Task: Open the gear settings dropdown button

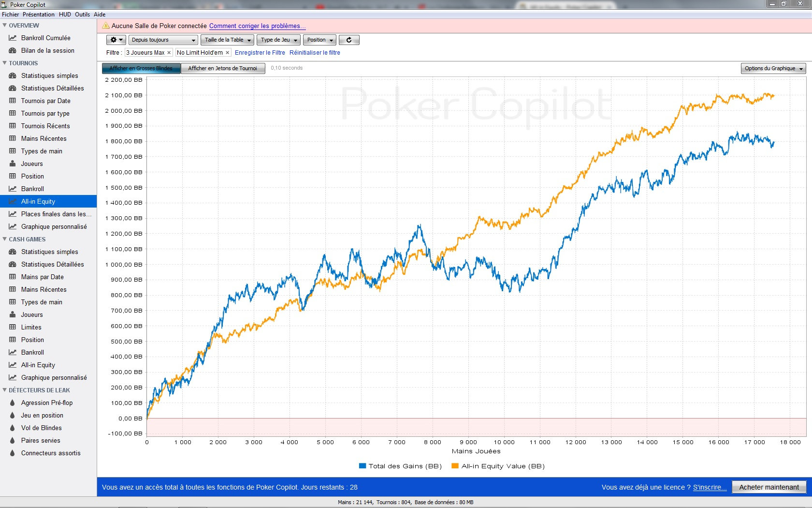Action: (116, 40)
